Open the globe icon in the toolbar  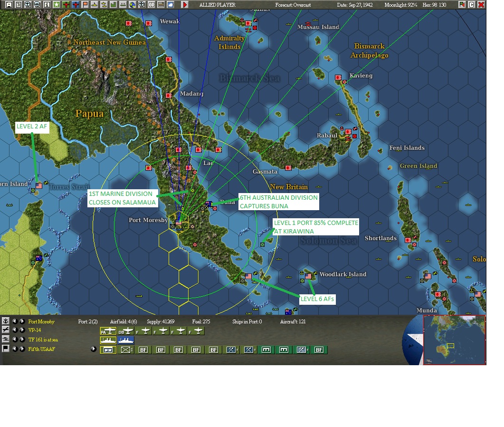tap(133, 4)
